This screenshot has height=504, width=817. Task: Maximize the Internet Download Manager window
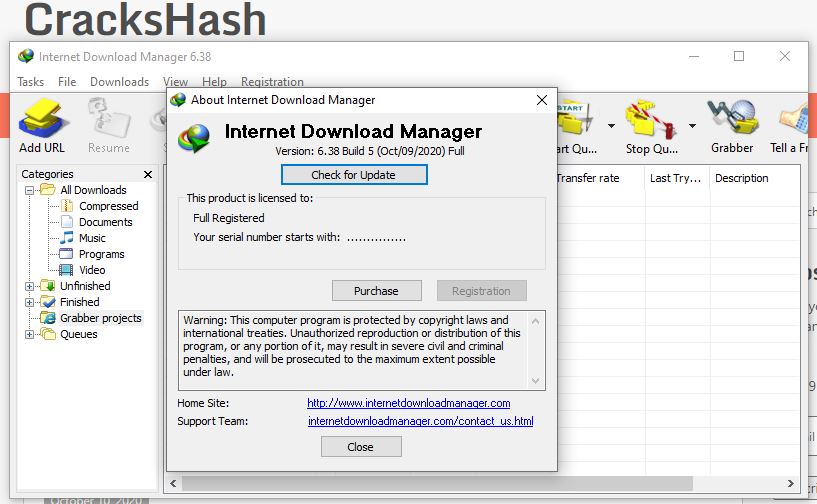739,56
